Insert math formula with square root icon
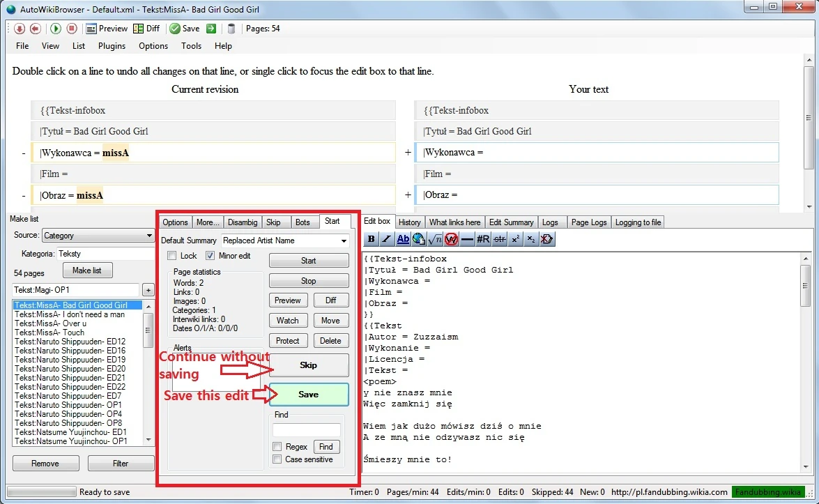 point(435,239)
